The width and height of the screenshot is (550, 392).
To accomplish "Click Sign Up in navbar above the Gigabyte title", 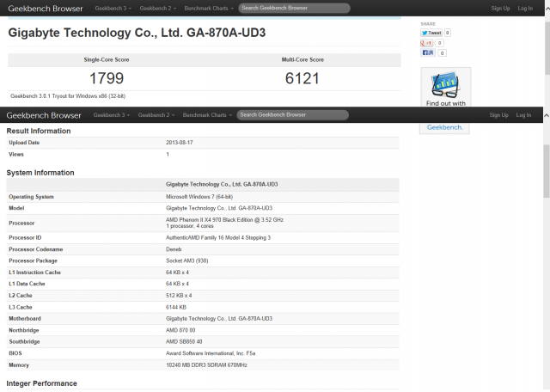I will pyautogui.click(x=500, y=9).
